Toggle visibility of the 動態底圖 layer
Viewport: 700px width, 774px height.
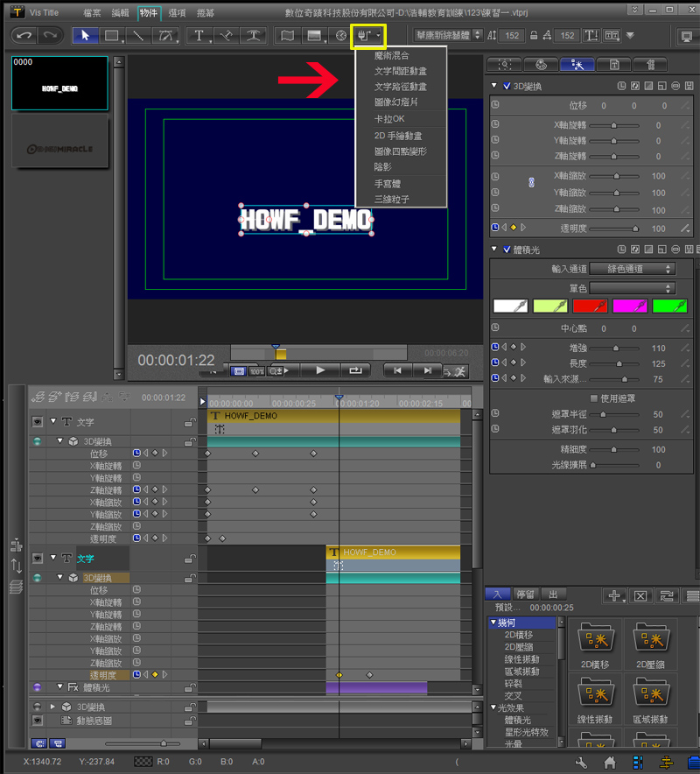tap(38, 721)
